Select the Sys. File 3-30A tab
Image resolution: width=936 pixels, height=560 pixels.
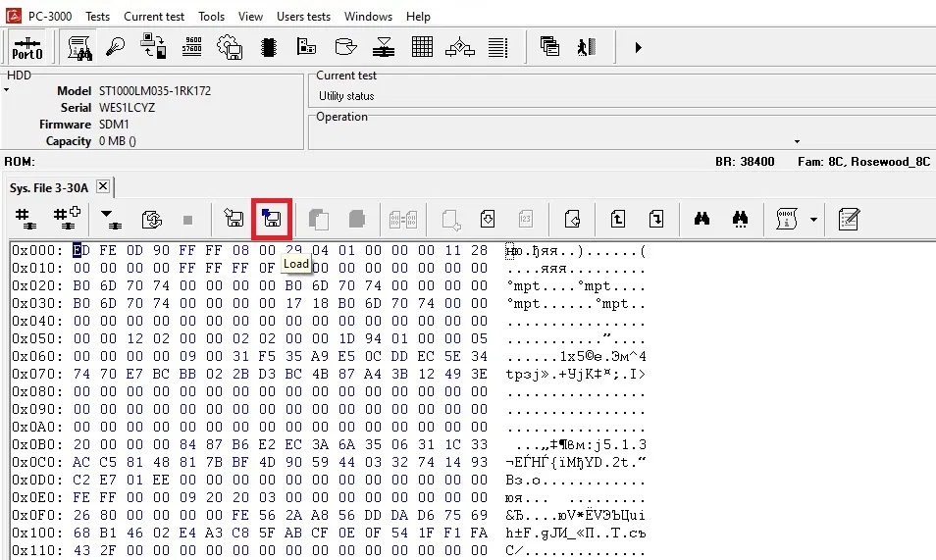(x=49, y=187)
